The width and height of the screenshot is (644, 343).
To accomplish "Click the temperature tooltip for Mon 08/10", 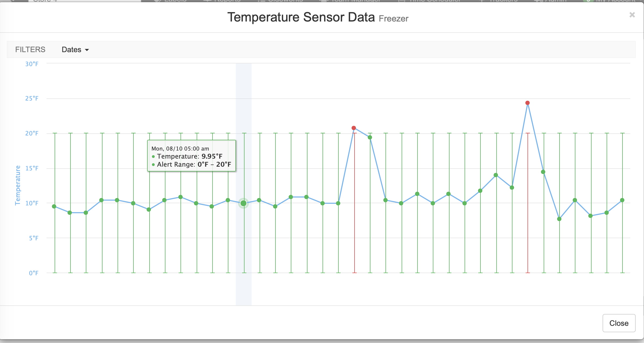I will (191, 156).
